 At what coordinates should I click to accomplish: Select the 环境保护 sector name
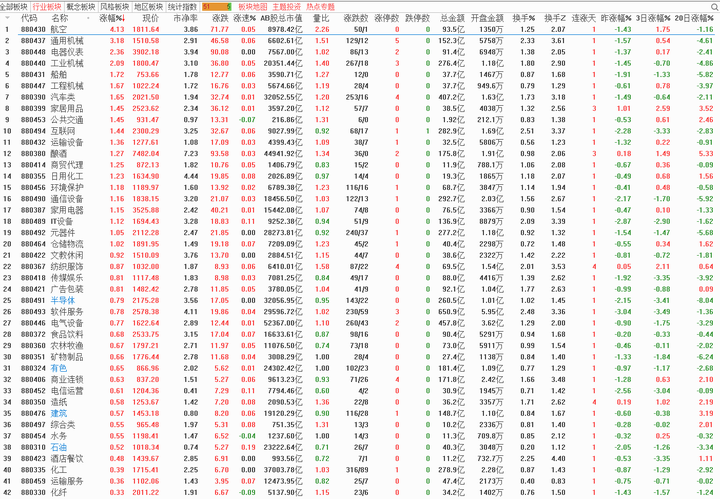pyautogui.click(x=67, y=187)
